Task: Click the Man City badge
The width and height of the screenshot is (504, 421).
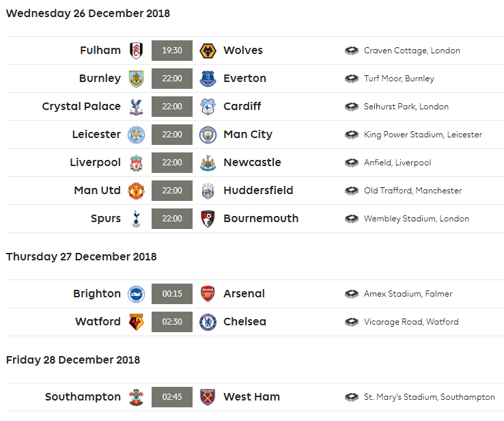Action: (x=208, y=135)
